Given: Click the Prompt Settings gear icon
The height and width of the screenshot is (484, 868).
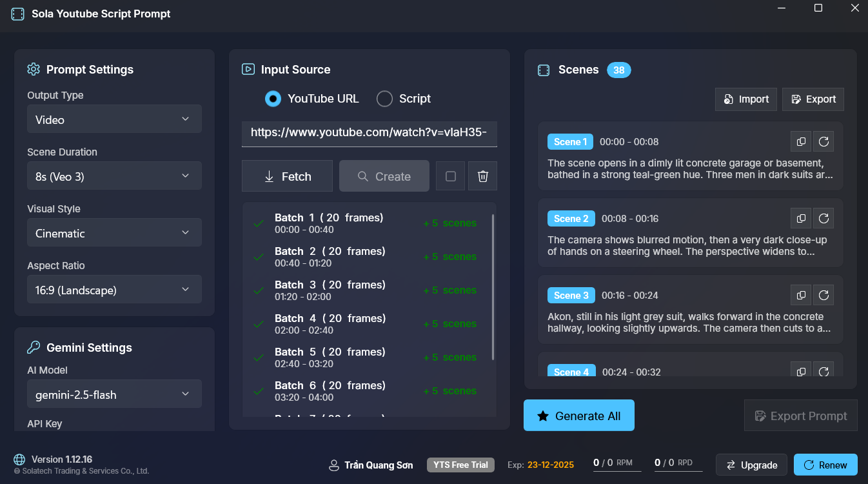Looking at the screenshot, I should point(34,69).
